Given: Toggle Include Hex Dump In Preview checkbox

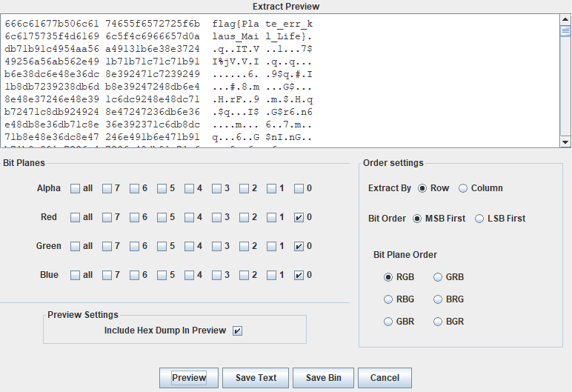Looking at the screenshot, I should pos(237,330).
